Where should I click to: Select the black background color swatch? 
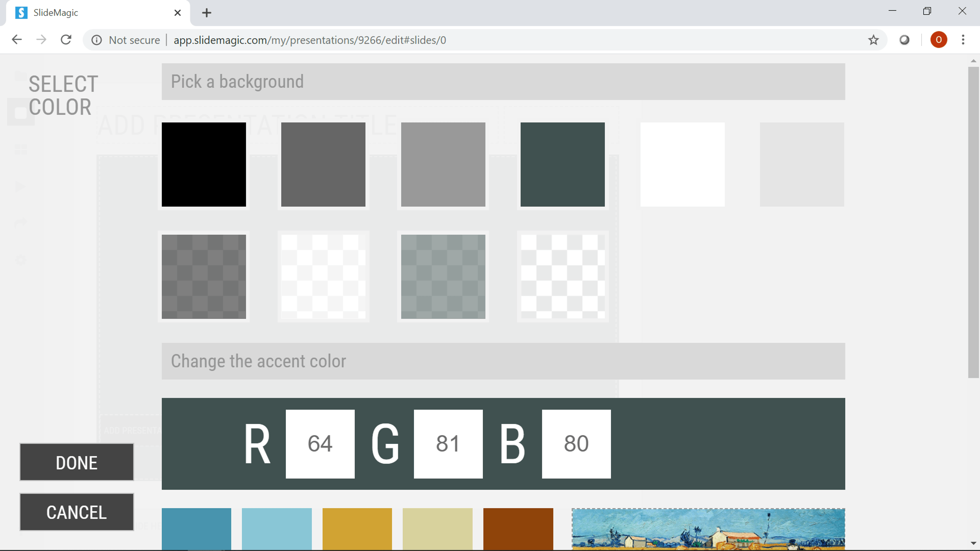click(204, 164)
